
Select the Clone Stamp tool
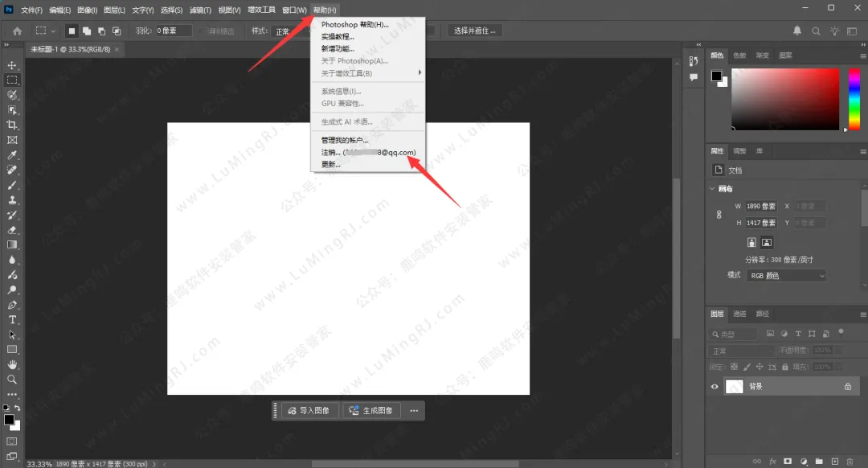(x=12, y=200)
